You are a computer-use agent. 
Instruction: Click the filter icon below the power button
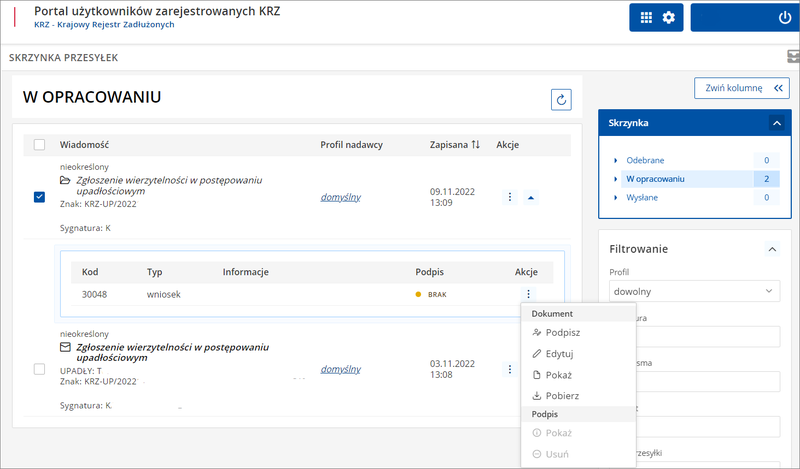[792, 57]
